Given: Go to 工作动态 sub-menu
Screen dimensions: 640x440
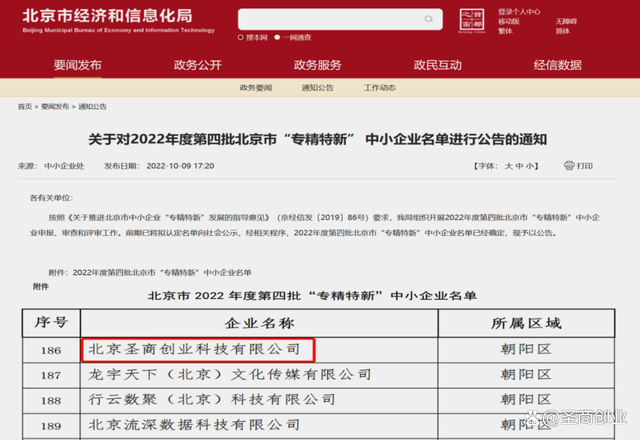Looking at the screenshot, I should pos(380,88).
